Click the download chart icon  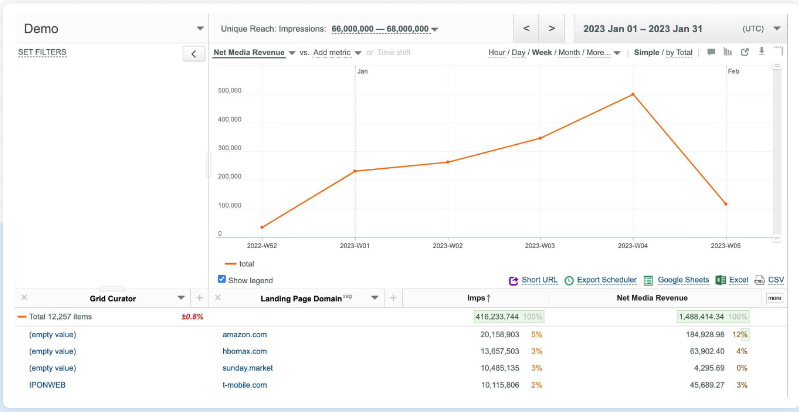(761, 52)
